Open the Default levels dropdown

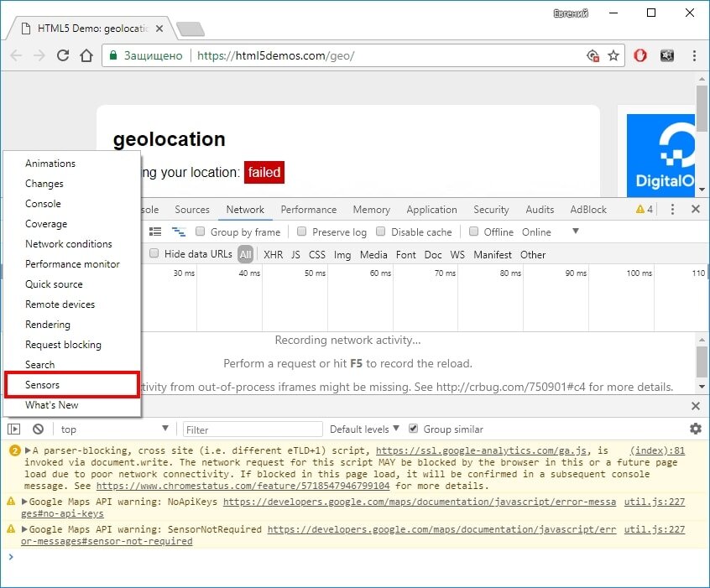click(364, 429)
